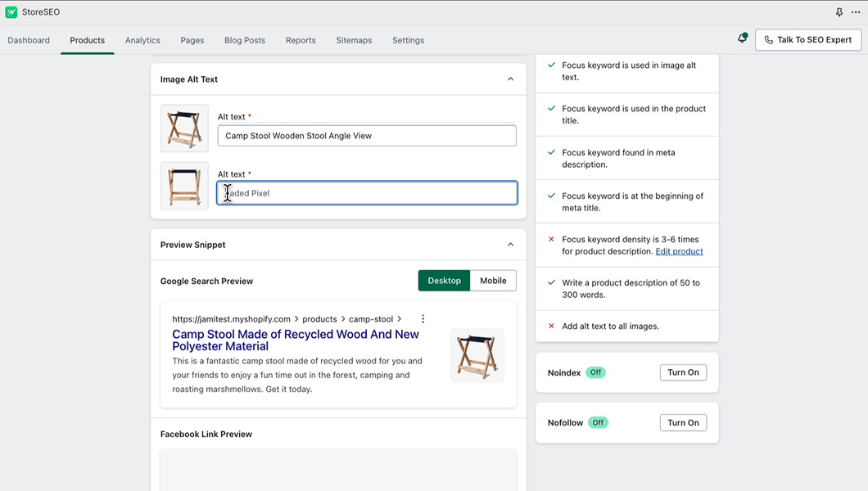Follow the Edit product link
Image resolution: width=868 pixels, height=491 pixels.
[x=679, y=251]
